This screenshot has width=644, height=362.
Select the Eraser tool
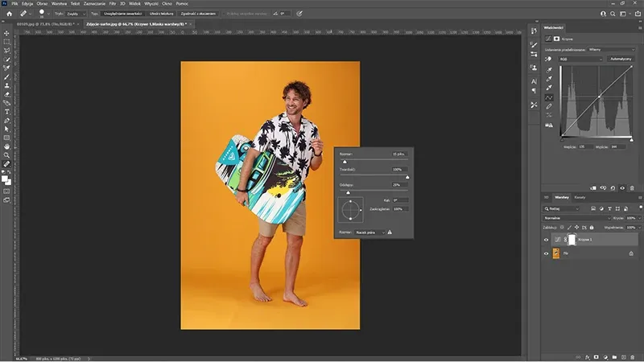(6, 94)
